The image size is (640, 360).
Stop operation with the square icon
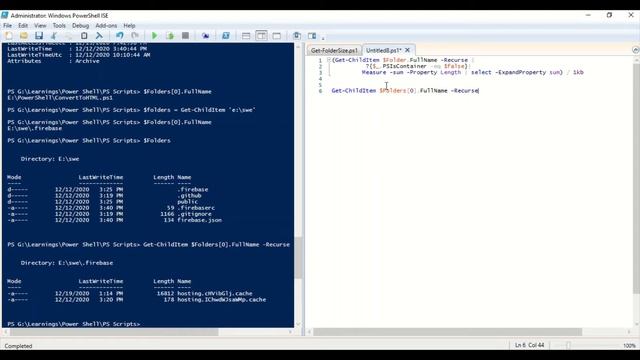tap(185, 36)
